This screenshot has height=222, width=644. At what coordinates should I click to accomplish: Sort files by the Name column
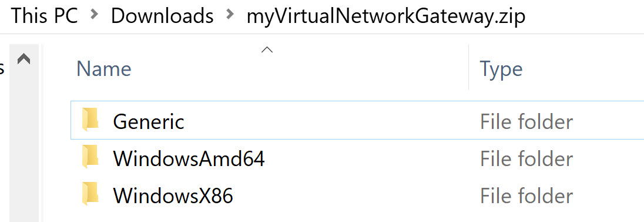[104, 68]
